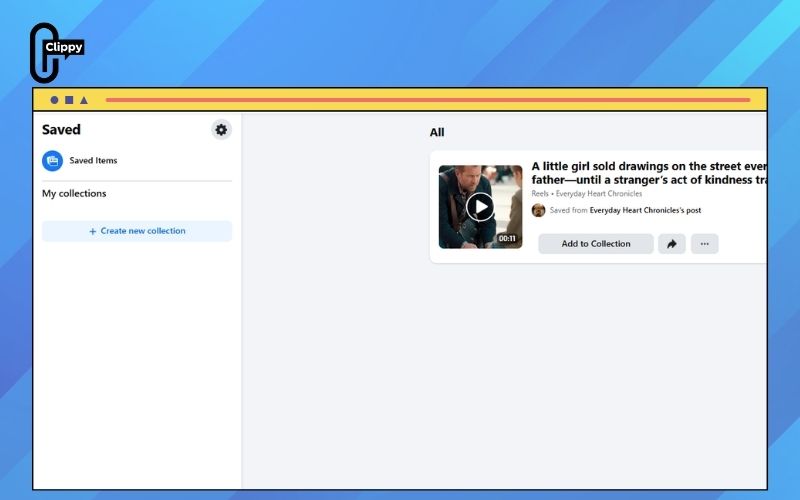Open the Saved Items list entry
Viewport: 800px width, 500px height.
(x=137, y=161)
